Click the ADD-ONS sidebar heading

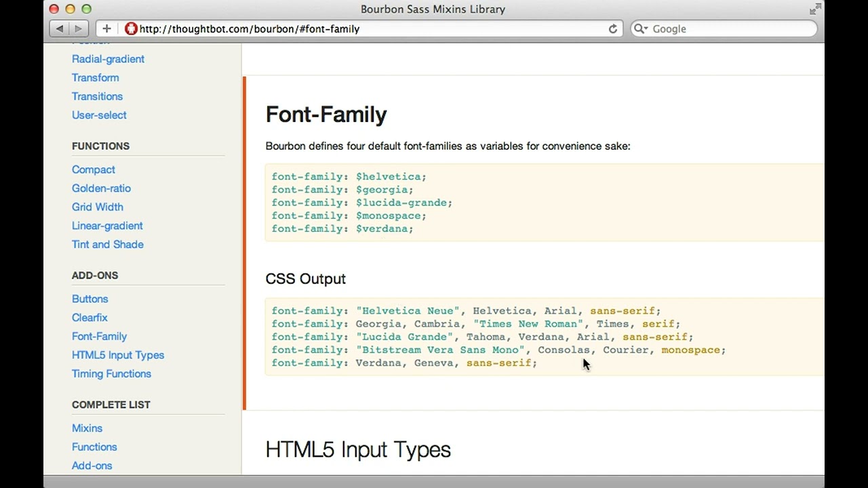tap(95, 275)
